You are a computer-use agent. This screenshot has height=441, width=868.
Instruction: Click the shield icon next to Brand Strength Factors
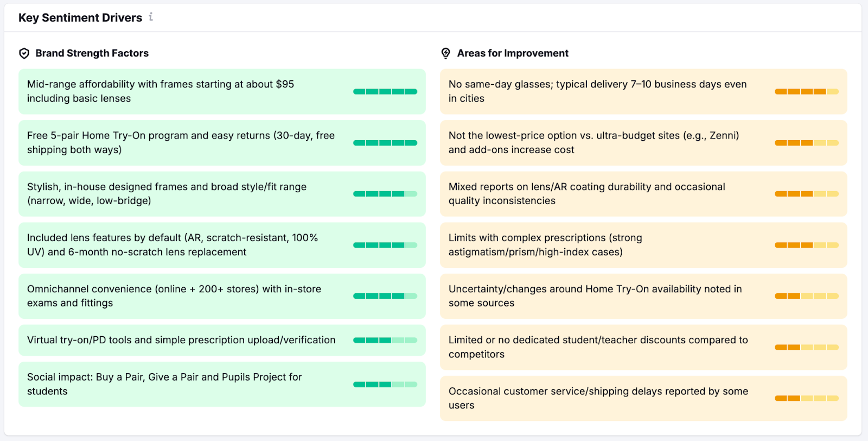pos(24,53)
